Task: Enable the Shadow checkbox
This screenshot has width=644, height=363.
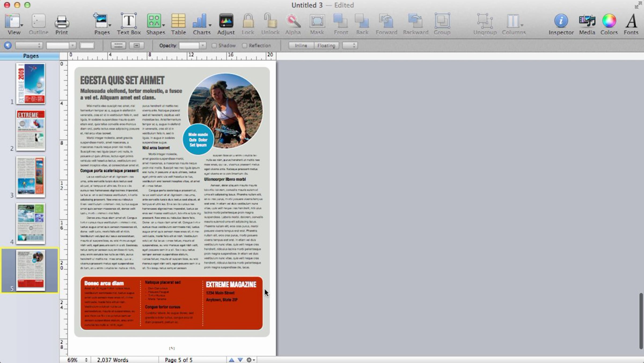Action: coord(214,46)
